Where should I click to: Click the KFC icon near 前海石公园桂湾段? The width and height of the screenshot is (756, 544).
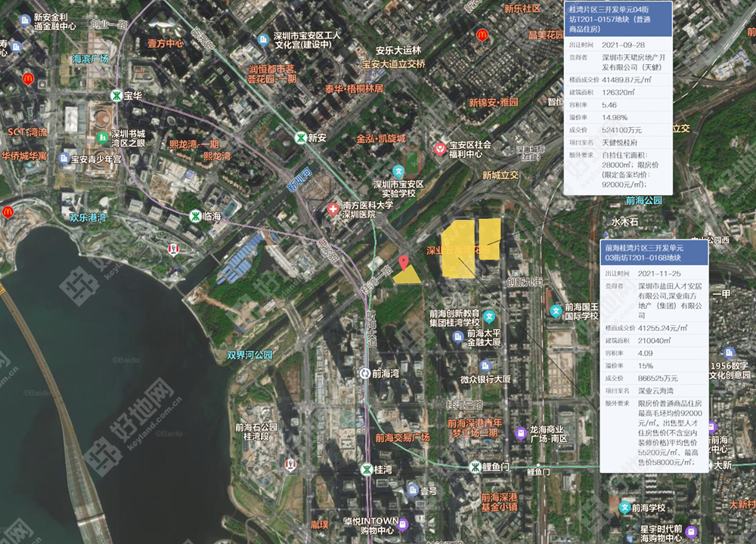(x=290, y=465)
